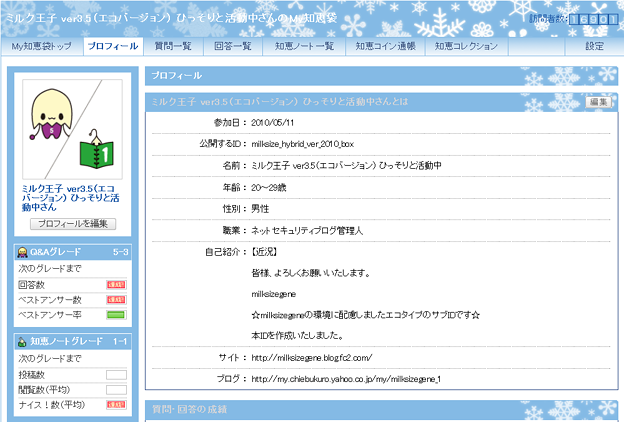Switch to the 質問一覧 tab
Viewport: 624px width, 422px height.
173,46
